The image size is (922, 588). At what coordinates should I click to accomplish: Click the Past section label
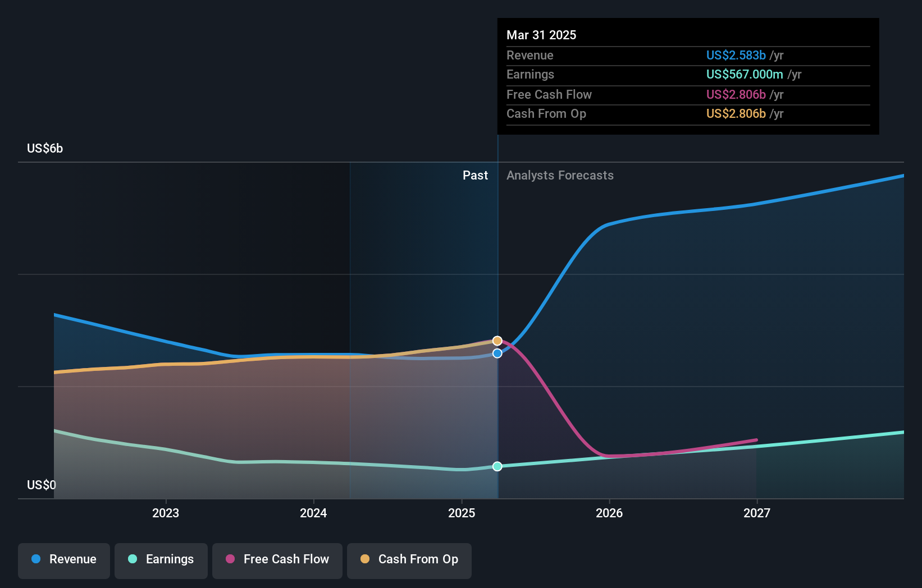coord(475,176)
